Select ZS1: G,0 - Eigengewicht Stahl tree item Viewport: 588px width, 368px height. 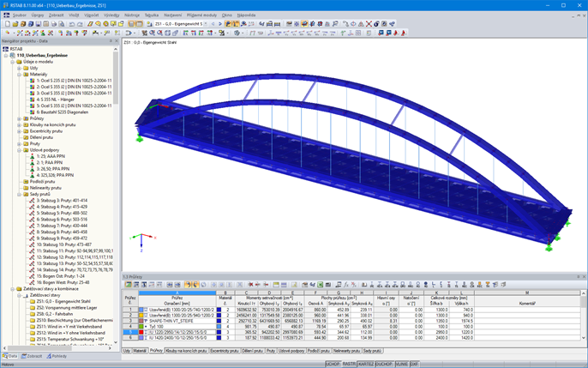tap(63, 301)
